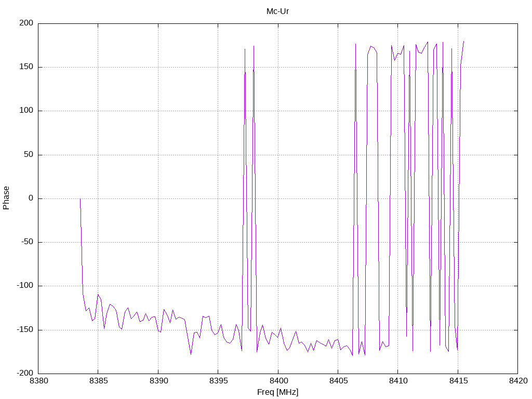532x399 pixels.
Task: Click the x-axis tick value 8420
Action: [518, 381]
